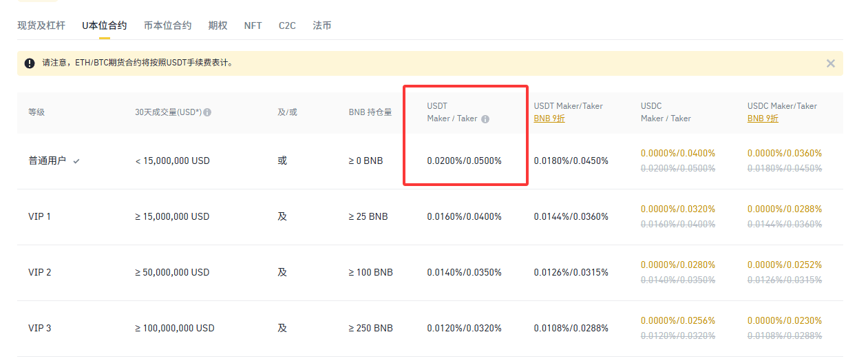
Task: Select the VIP 1 row label
Action: click(39, 216)
